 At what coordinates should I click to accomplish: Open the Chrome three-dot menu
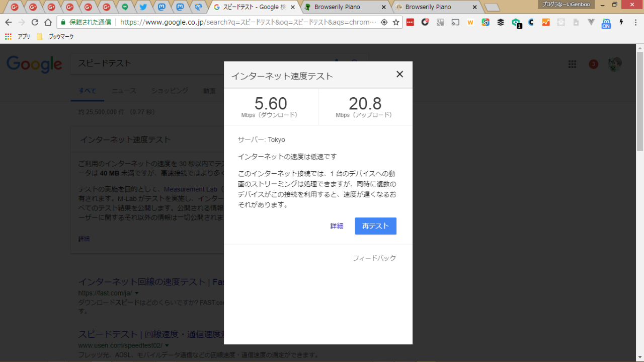pyautogui.click(x=635, y=22)
